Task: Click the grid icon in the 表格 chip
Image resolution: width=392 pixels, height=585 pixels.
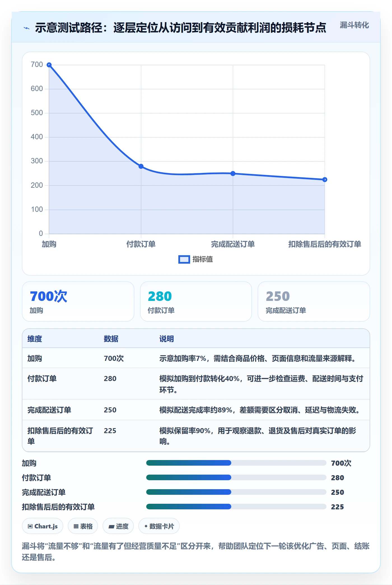Action: point(76,526)
